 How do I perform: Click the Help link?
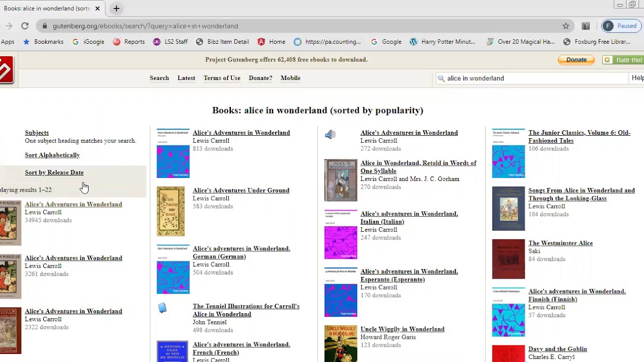pos(637,78)
